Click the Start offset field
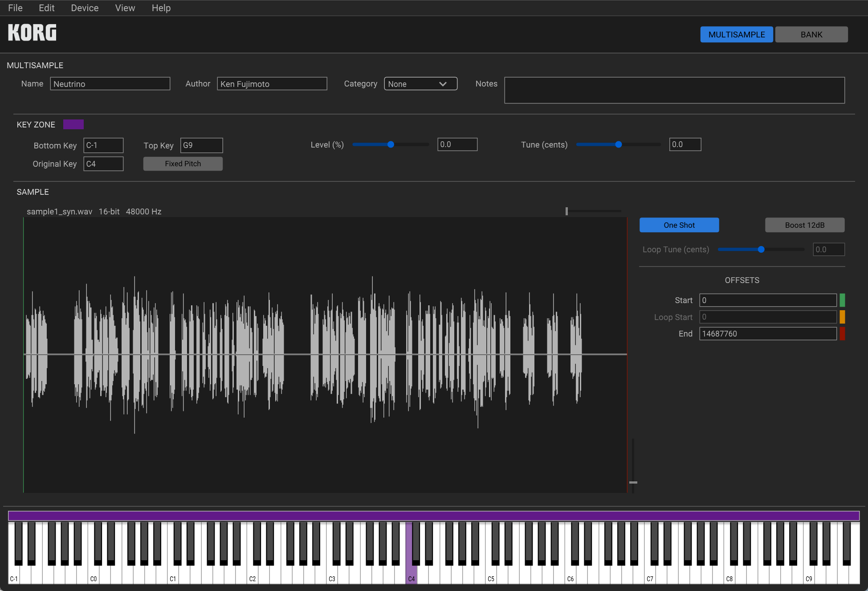868x591 pixels. pyautogui.click(x=768, y=300)
